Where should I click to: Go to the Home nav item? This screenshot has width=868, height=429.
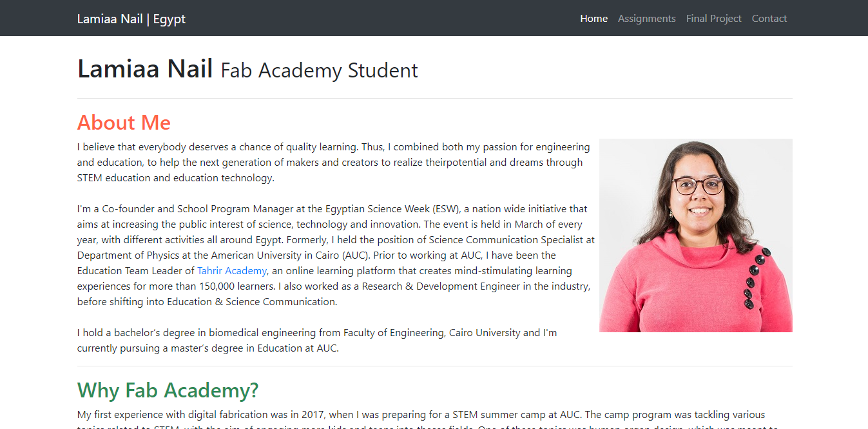point(593,19)
